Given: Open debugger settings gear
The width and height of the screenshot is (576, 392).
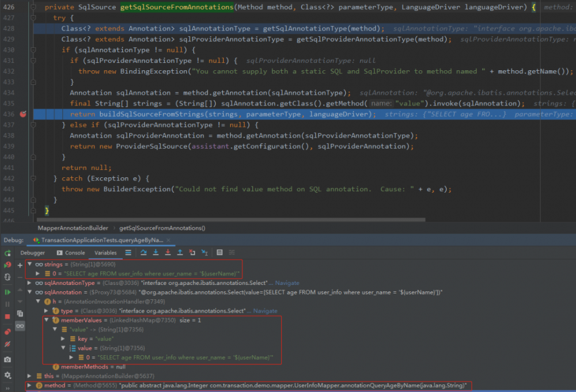Looking at the screenshot, I should [7, 375].
